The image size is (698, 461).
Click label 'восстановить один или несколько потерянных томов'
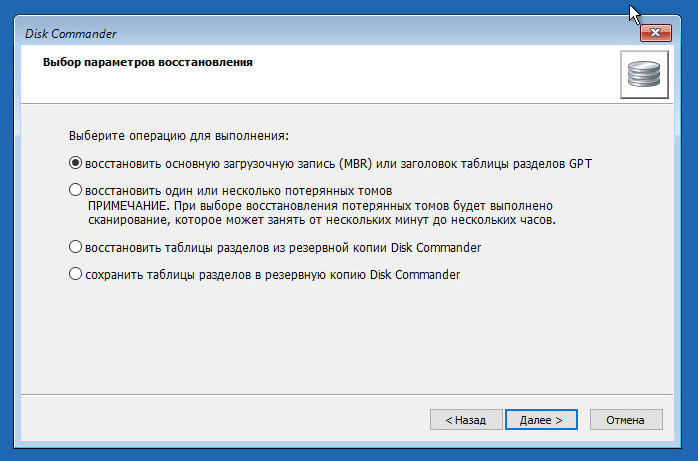(239, 191)
